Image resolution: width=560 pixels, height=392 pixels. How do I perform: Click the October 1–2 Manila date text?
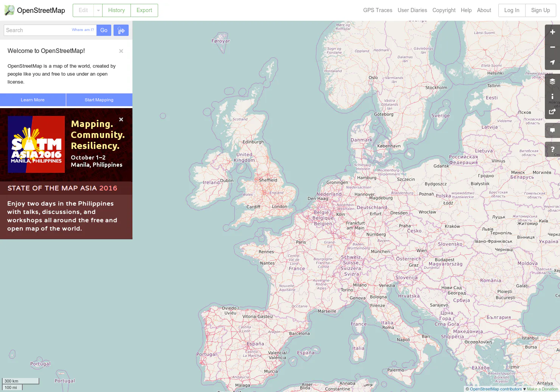[x=96, y=161]
